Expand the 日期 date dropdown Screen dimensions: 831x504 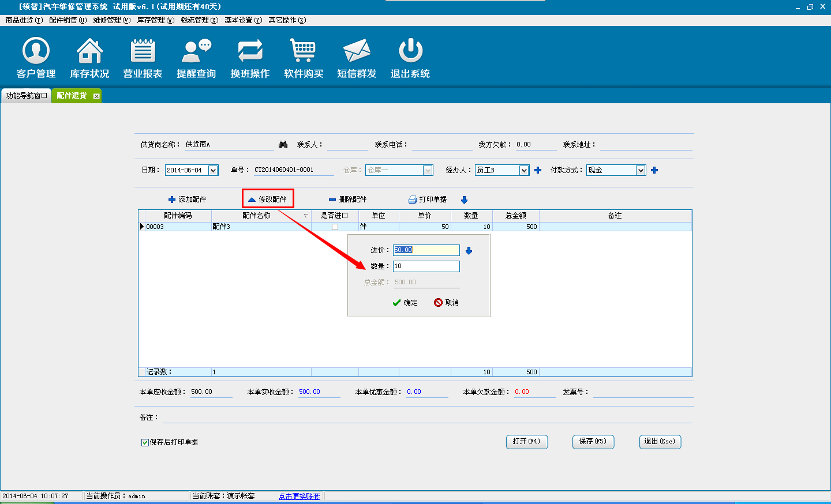213,170
